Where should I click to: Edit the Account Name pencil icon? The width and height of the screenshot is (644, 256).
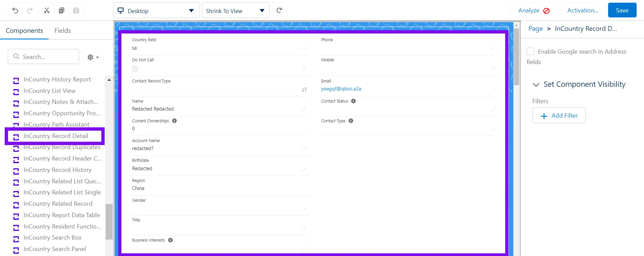tap(304, 149)
